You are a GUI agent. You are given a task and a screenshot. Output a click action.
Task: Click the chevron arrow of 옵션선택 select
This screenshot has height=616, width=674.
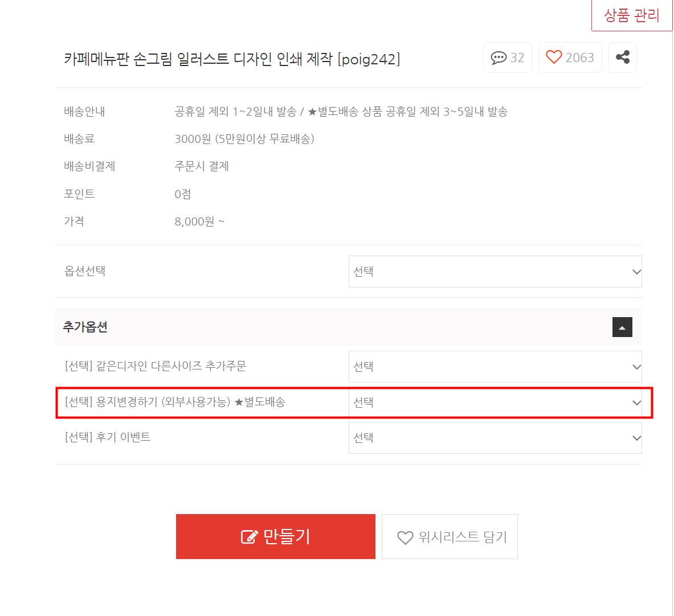coord(636,272)
